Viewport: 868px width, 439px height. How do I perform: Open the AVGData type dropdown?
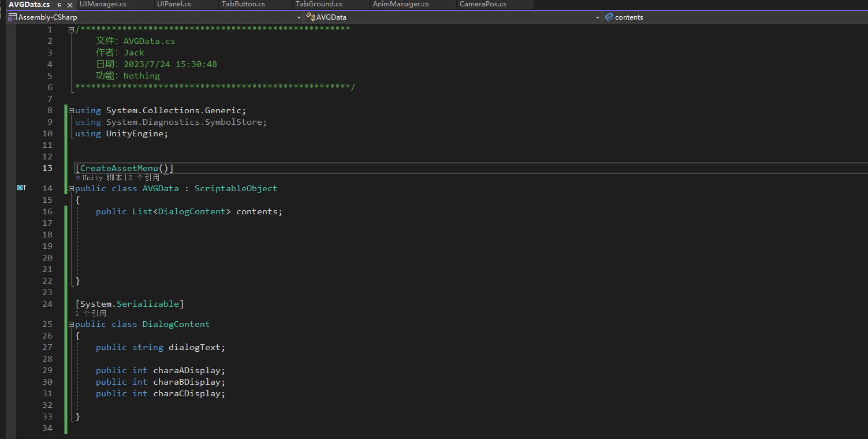click(x=598, y=17)
